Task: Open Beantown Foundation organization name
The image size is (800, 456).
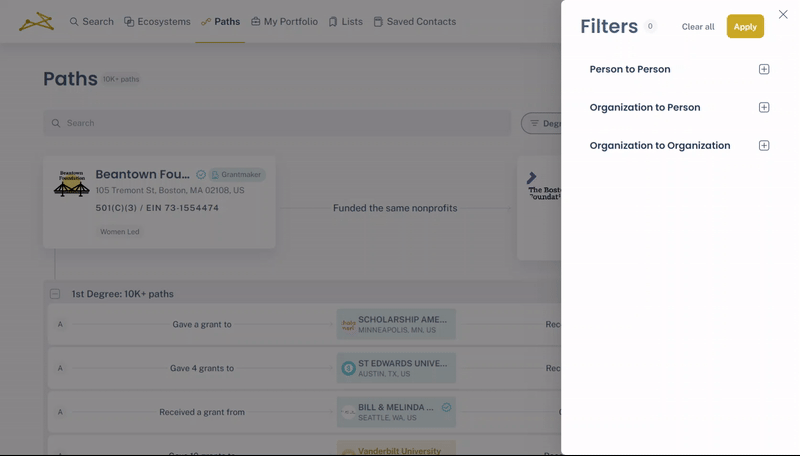Action: 142,174
